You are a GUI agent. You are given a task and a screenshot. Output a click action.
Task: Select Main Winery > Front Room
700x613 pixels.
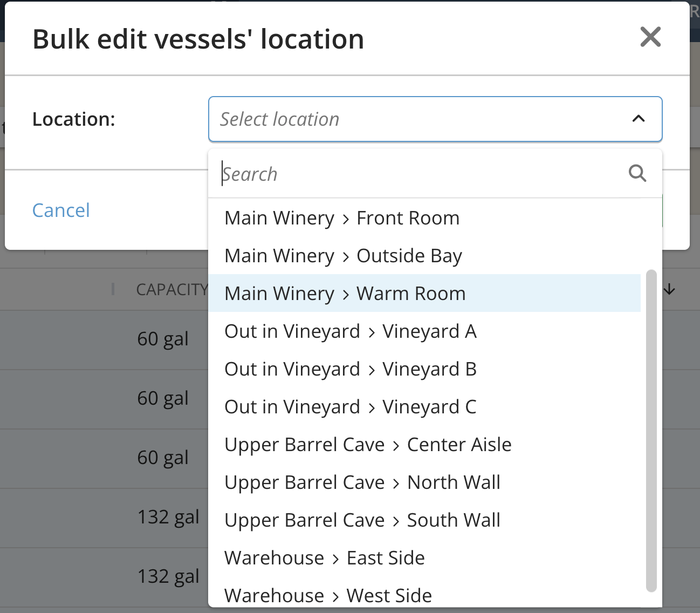[x=424, y=218]
